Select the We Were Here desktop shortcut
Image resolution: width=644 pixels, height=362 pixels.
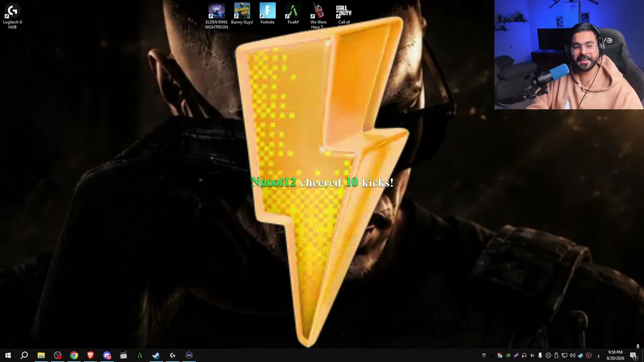(x=318, y=16)
